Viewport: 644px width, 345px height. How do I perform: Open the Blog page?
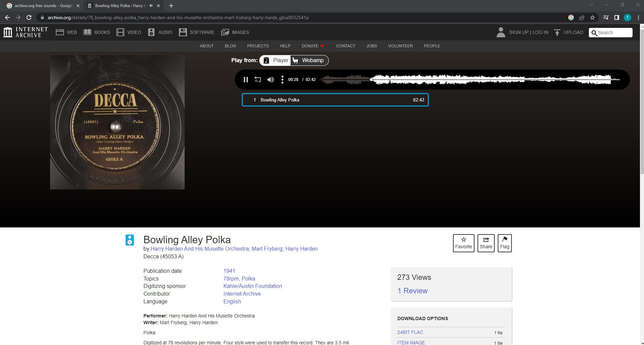(230, 46)
